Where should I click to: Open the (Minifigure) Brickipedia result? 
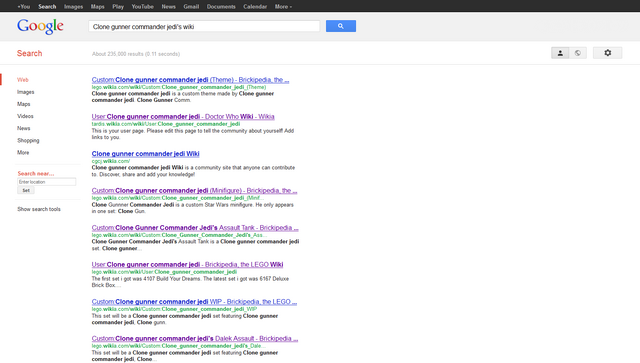[194, 191]
